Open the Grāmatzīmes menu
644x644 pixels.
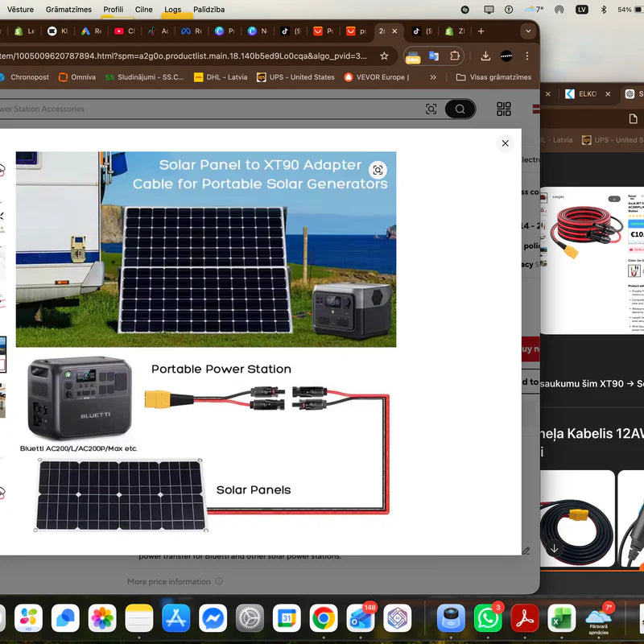point(68,9)
